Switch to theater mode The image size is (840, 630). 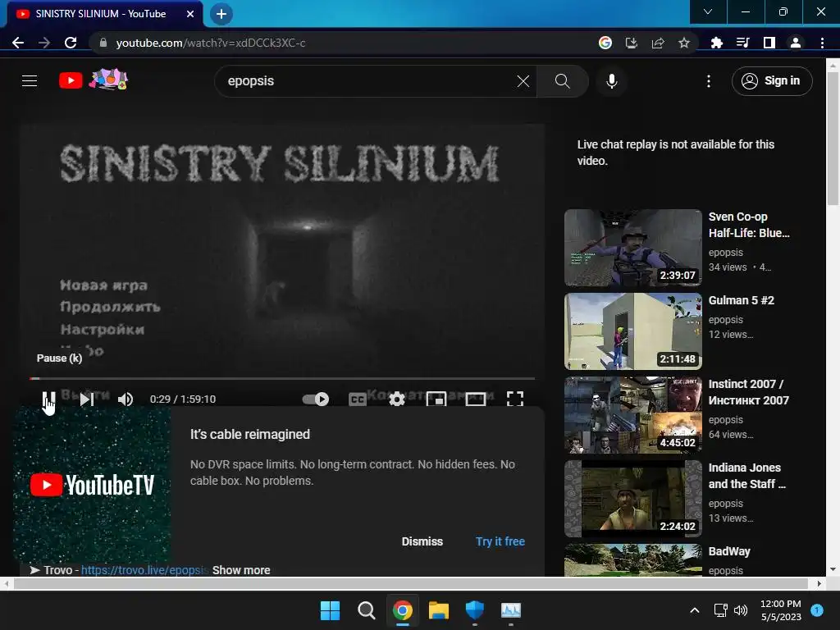476,399
